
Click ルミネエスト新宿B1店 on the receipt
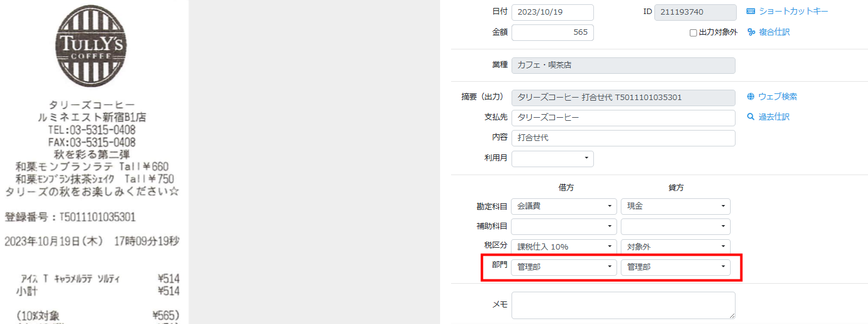click(92, 117)
